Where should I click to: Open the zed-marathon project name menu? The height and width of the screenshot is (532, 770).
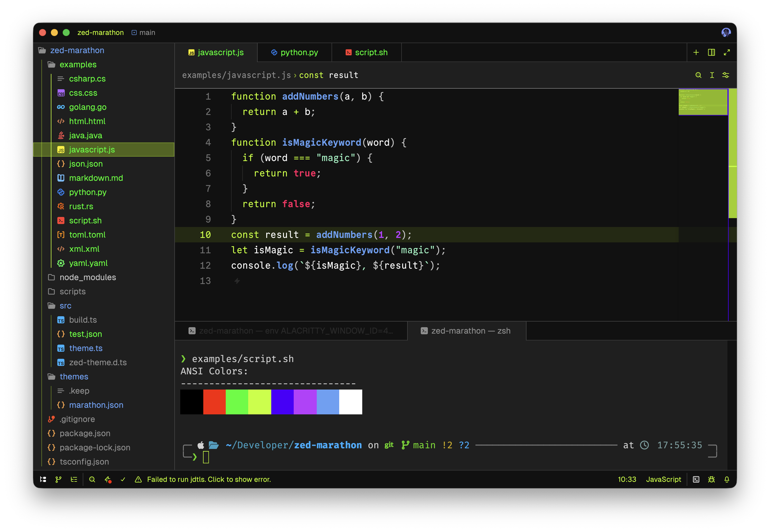pyautogui.click(x=100, y=32)
